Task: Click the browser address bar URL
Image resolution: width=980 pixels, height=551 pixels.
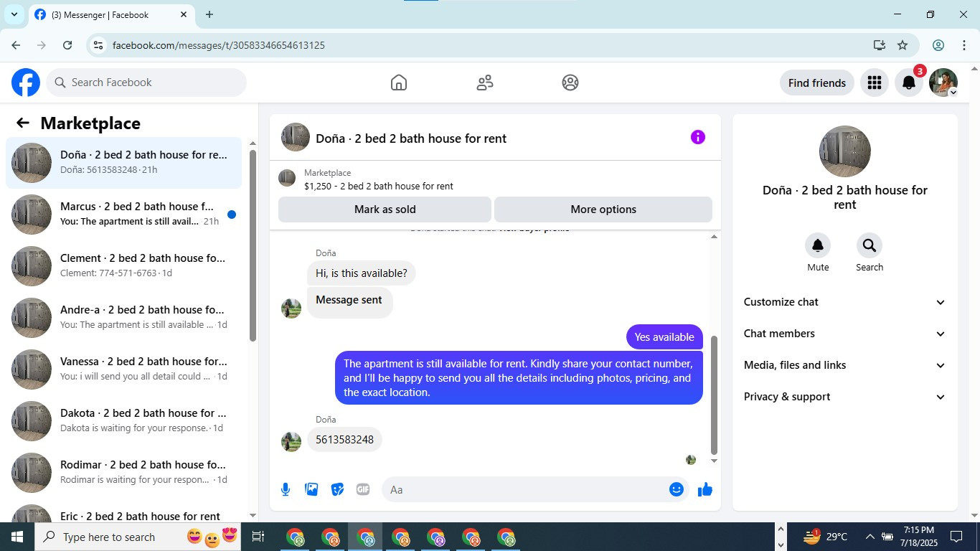Action: coord(219,45)
